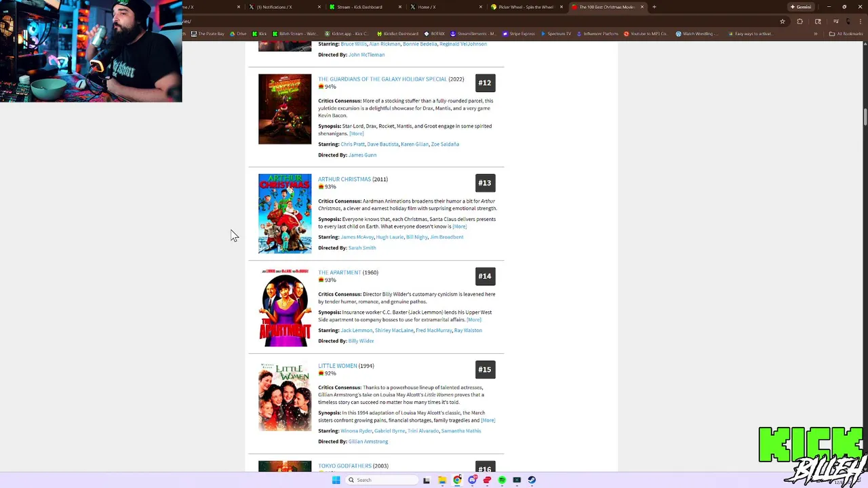This screenshot has height=488, width=868.
Task: Open James McAvoy's page
Action: pos(357,237)
